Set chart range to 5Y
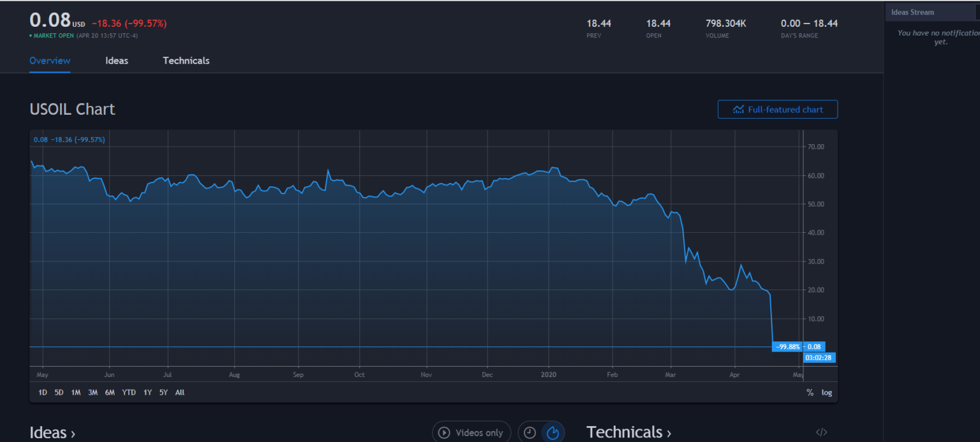980x442 pixels. pyautogui.click(x=163, y=393)
